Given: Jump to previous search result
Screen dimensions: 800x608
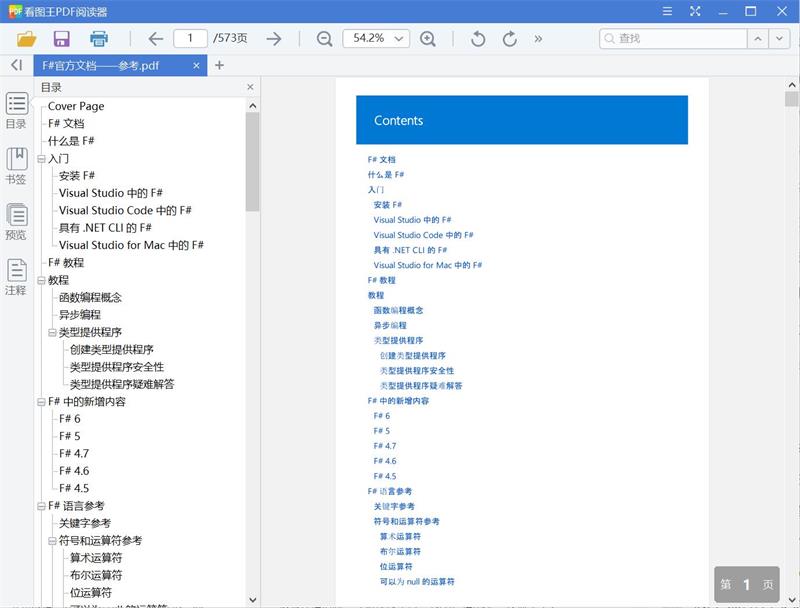Looking at the screenshot, I should pos(758,38).
